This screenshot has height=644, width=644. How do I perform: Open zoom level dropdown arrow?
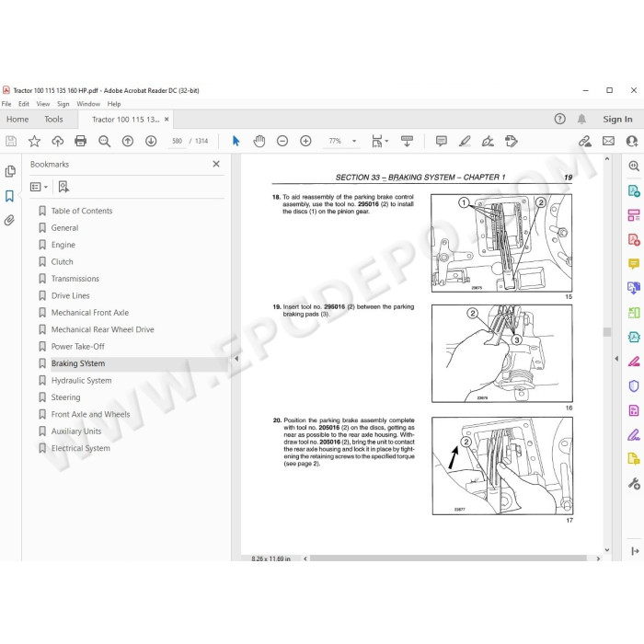[x=354, y=142]
